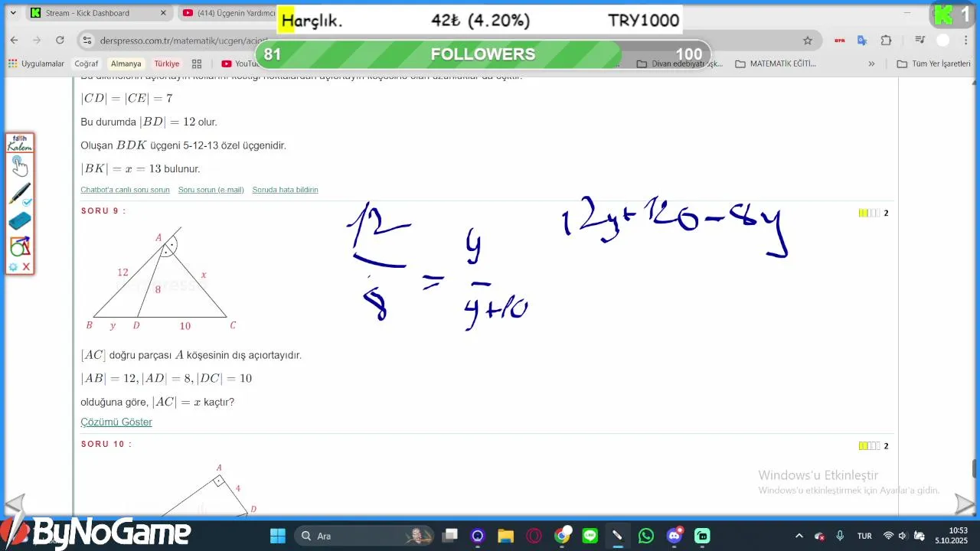Click the Fatih Kalem logo header
The width and height of the screenshot is (980, 551).
point(19,143)
